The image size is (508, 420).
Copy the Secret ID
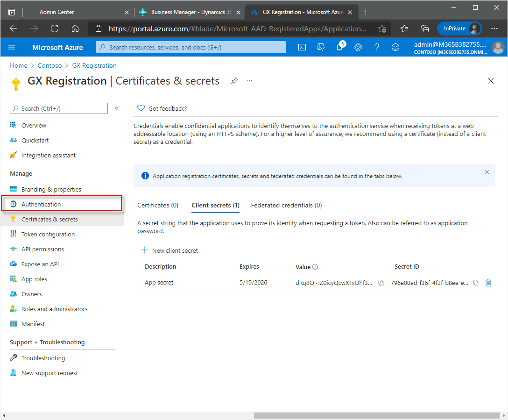476,283
